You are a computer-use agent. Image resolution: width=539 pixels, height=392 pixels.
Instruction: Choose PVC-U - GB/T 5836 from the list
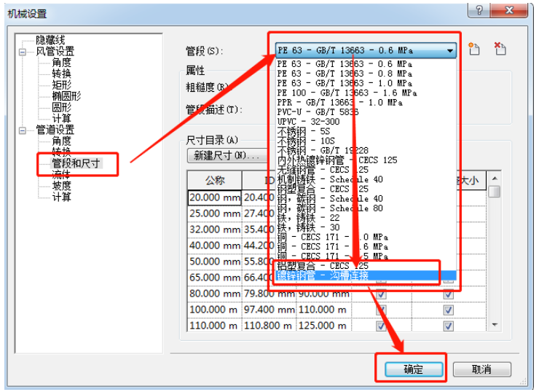tap(366, 112)
